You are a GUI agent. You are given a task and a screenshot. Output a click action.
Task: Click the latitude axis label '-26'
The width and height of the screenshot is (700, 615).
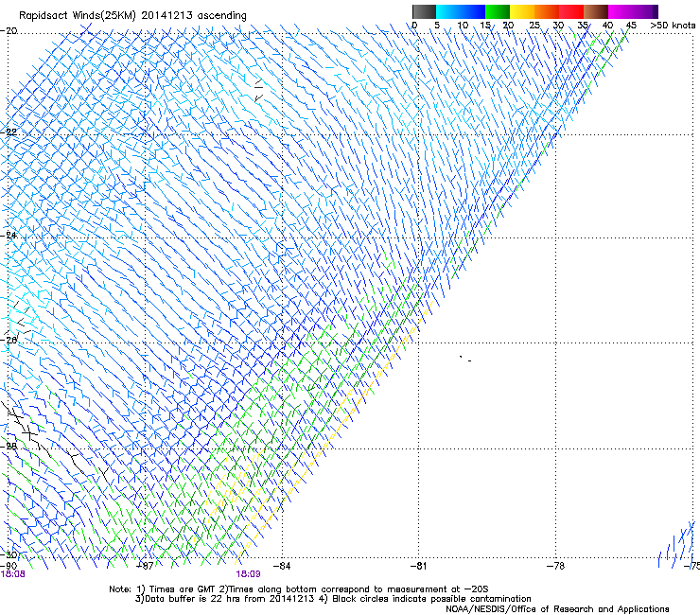point(9,340)
